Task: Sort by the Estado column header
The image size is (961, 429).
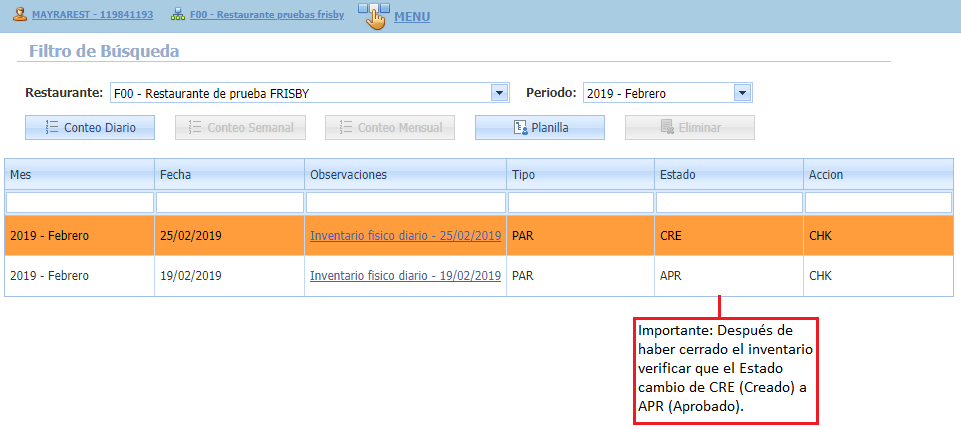Action: coord(729,175)
